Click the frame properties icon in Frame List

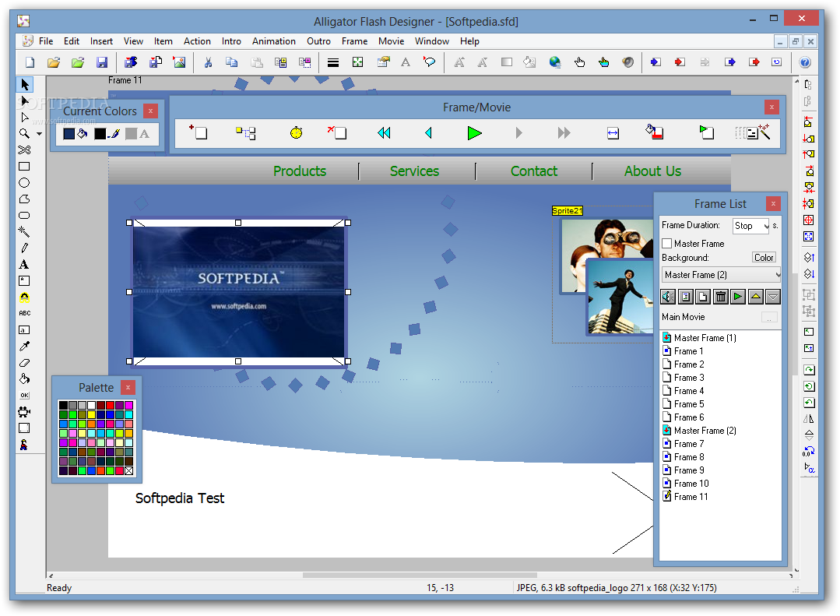point(686,297)
